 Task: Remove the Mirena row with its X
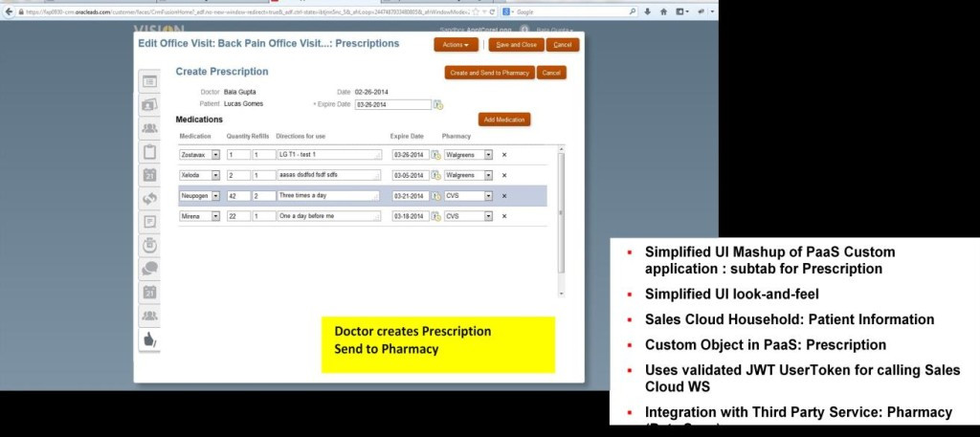point(504,216)
